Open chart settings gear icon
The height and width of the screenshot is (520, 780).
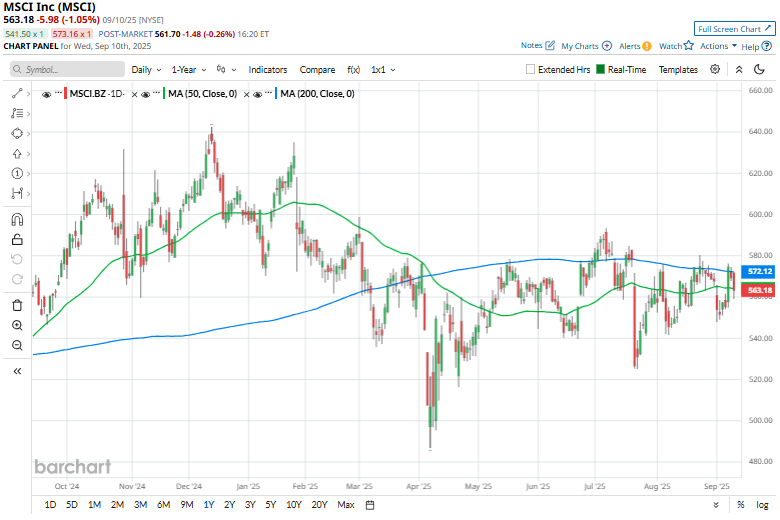point(715,69)
